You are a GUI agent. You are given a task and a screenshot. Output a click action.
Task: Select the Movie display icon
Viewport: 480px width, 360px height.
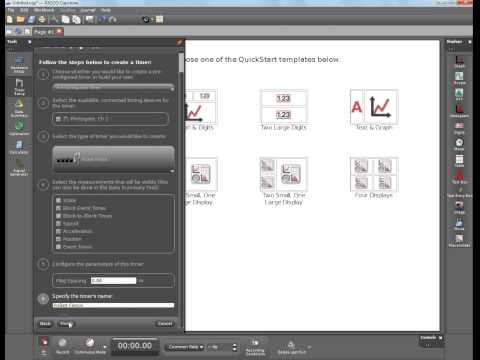459,224
